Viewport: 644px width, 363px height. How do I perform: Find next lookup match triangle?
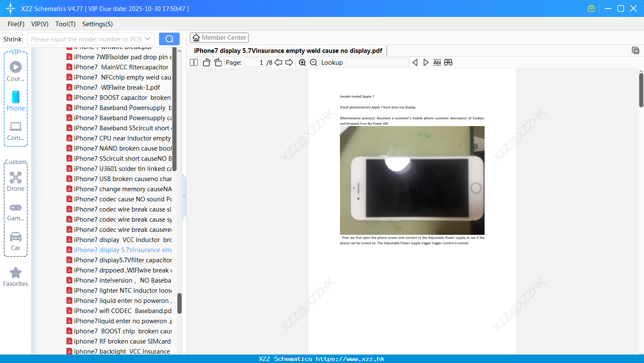(426, 62)
